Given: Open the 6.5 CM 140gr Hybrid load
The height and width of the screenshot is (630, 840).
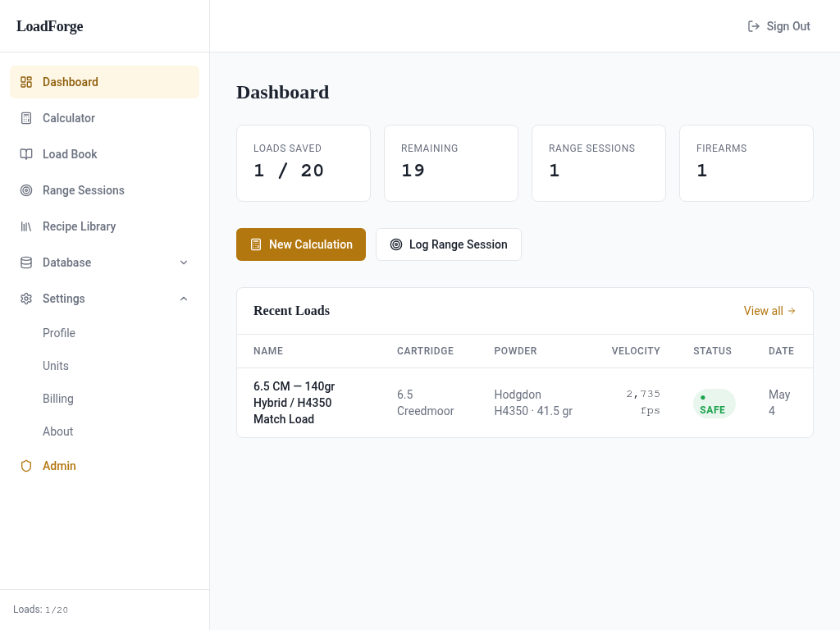Looking at the screenshot, I should tap(294, 403).
